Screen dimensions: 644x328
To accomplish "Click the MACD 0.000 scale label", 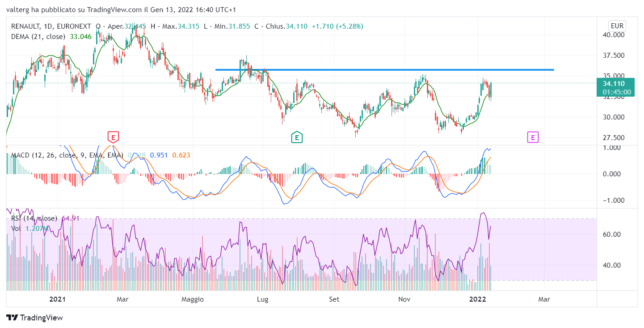I will pyautogui.click(x=612, y=174).
